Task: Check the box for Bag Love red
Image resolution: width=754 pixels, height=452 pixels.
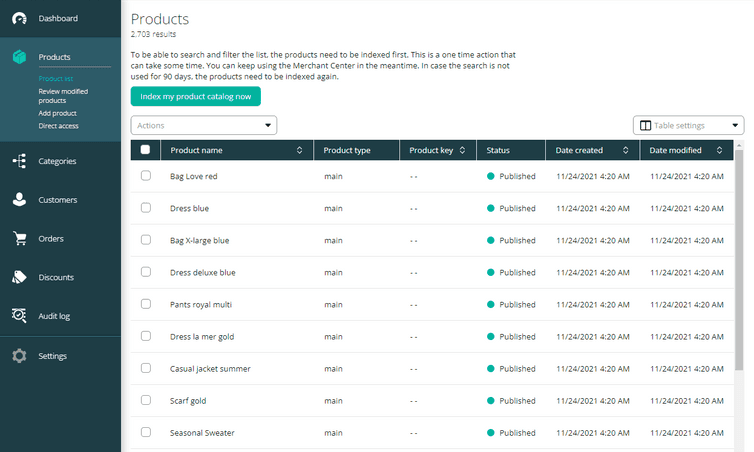Action: click(x=146, y=176)
